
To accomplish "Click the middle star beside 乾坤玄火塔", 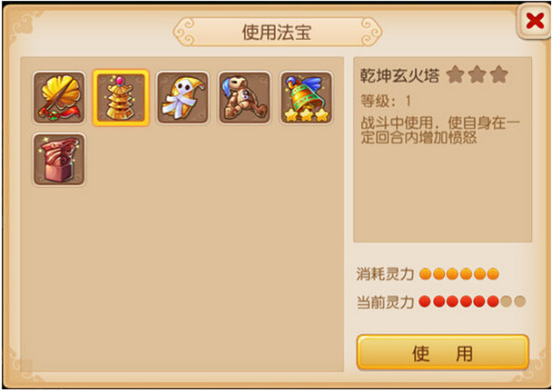I will tap(477, 74).
